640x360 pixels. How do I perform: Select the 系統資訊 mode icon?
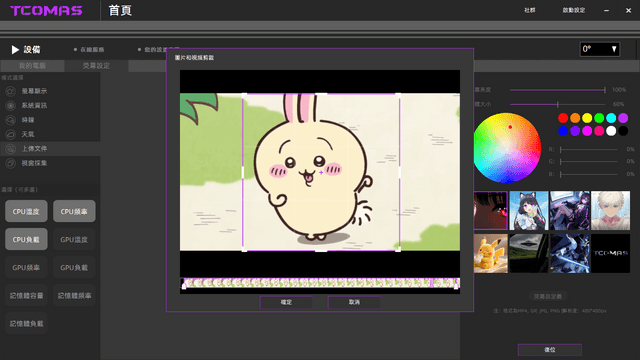pyautogui.click(x=11, y=105)
